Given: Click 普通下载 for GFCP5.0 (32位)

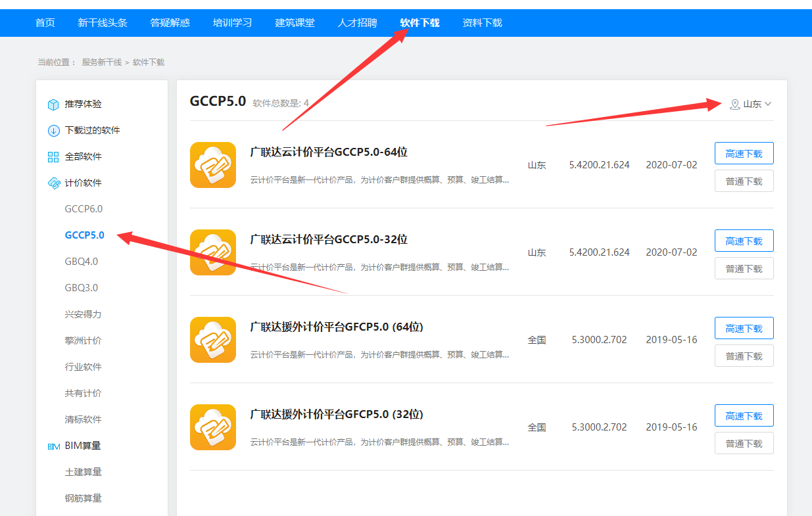Looking at the screenshot, I should pyautogui.click(x=744, y=443).
